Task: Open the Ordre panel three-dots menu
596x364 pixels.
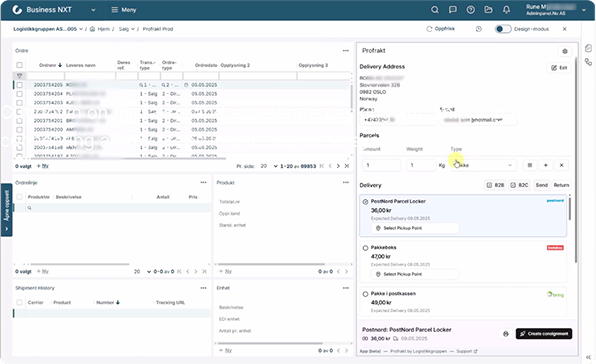Action: pos(346,51)
